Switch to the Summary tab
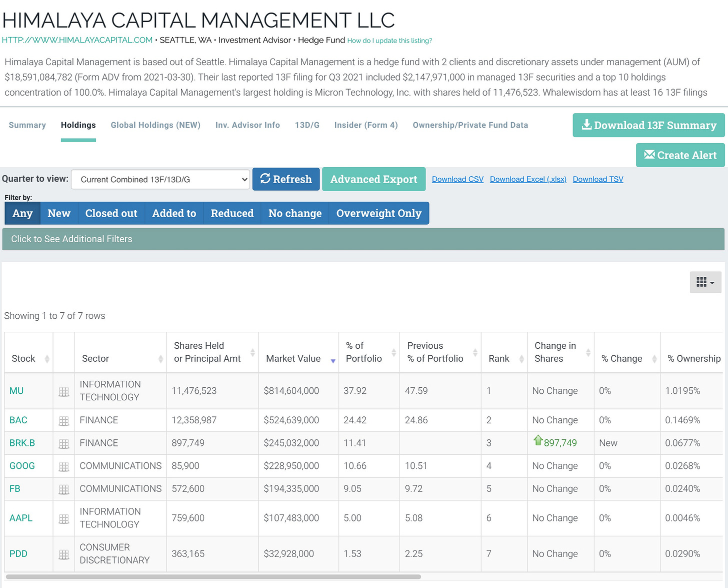The height and width of the screenshot is (588, 728). (x=27, y=125)
